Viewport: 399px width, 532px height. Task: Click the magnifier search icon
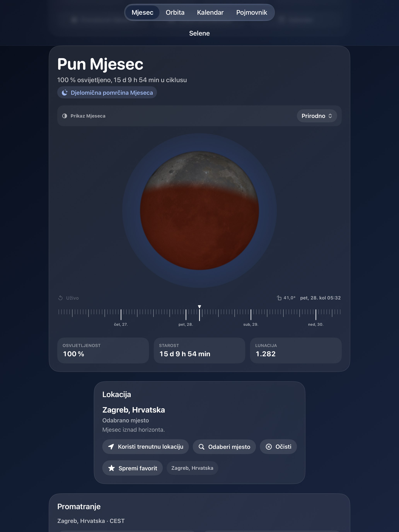pos(201,447)
